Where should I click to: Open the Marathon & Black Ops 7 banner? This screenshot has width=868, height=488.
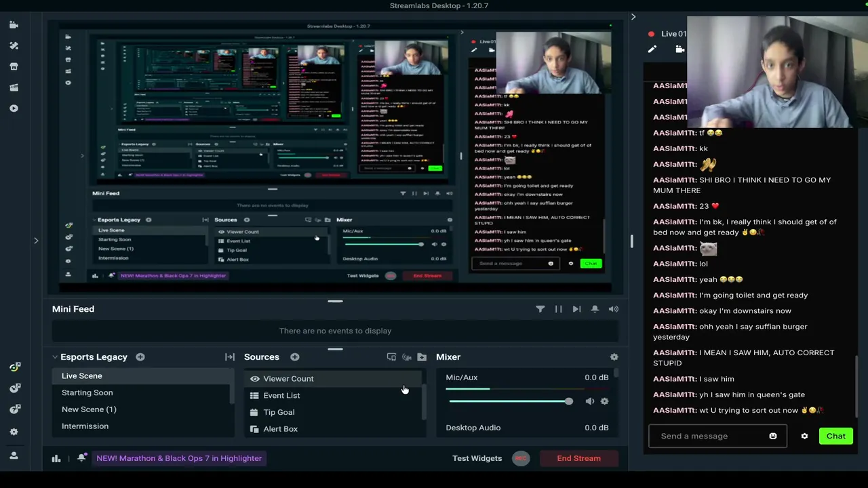[178, 458]
